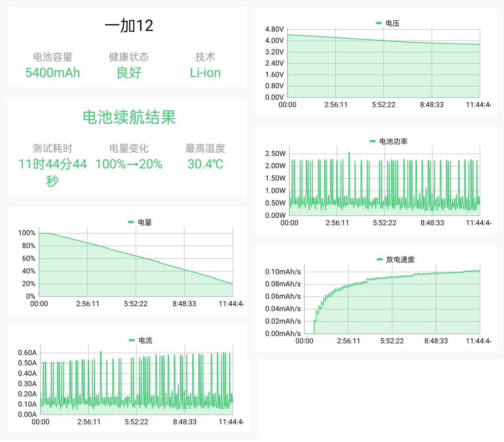Select the 5400mAh battery capacity value
504x442 pixels.
pyautogui.click(x=53, y=73)
